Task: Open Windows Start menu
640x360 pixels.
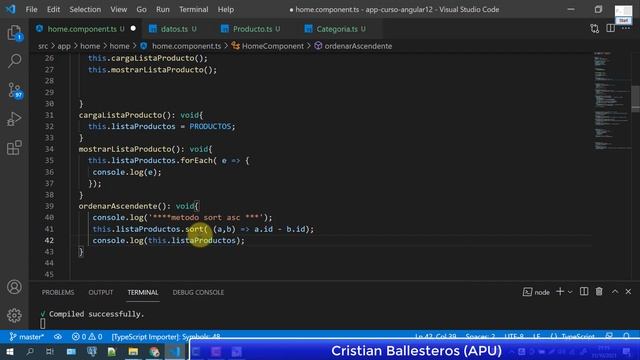Action: pyautogui.click(x=10, y=351)
